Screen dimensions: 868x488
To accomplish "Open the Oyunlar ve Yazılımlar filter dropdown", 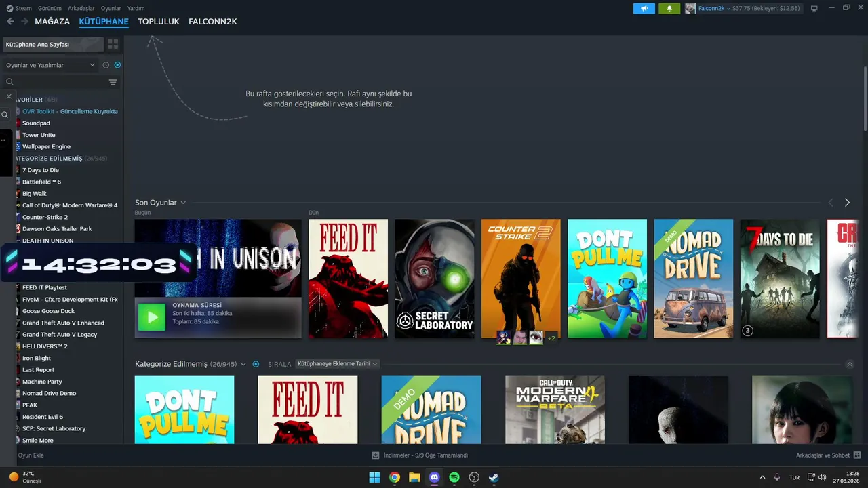I will point(51,65).
